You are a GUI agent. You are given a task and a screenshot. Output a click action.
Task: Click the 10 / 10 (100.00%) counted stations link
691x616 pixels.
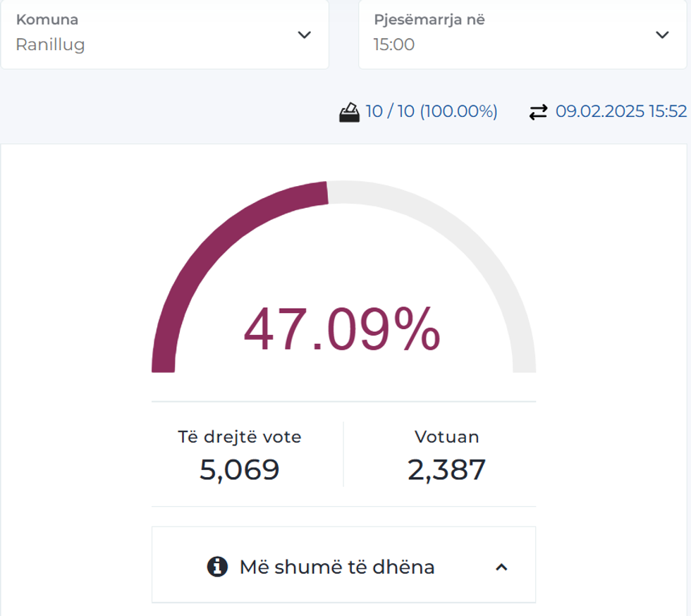[x=431, y=111]
